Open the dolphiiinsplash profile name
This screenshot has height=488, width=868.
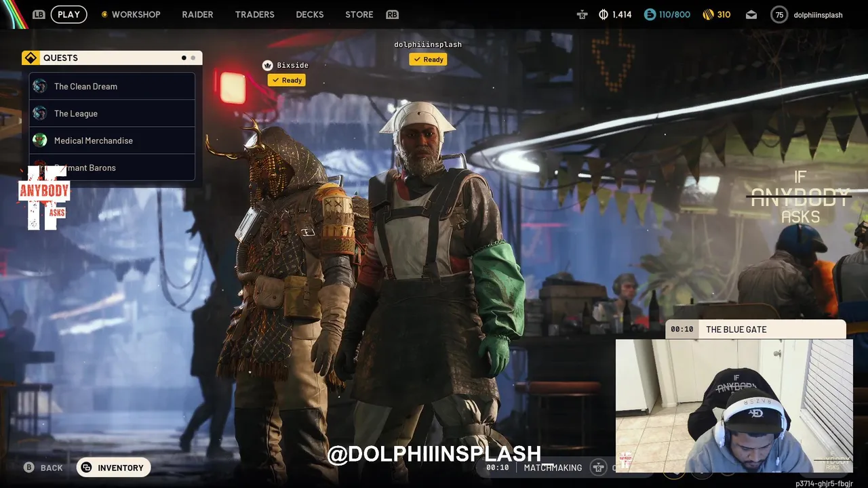(x=818, y=14)
